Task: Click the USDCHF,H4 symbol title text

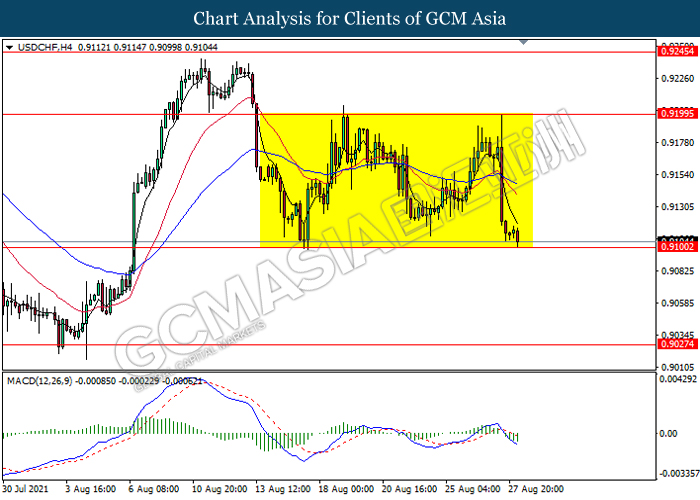Action: pos(45,47)
